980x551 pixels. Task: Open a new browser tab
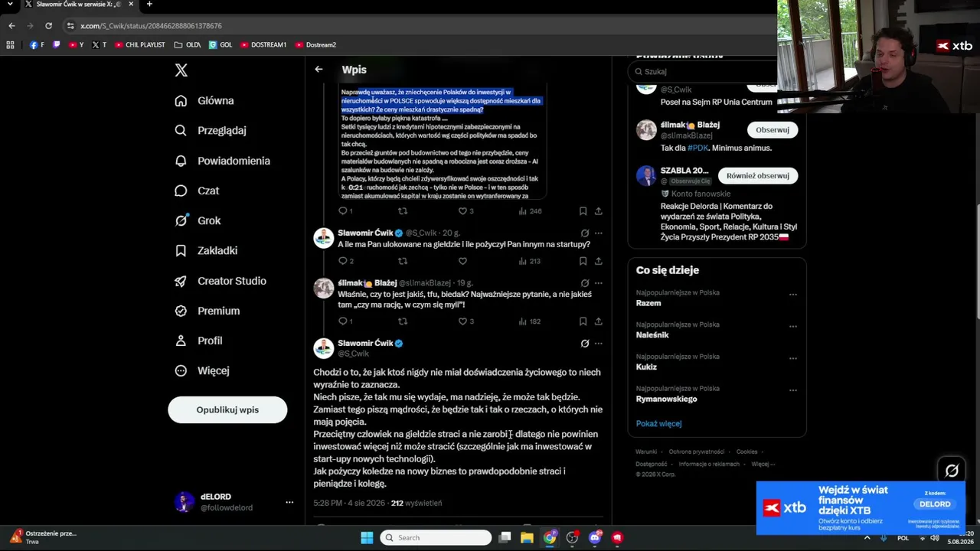(x=149, y=5)
